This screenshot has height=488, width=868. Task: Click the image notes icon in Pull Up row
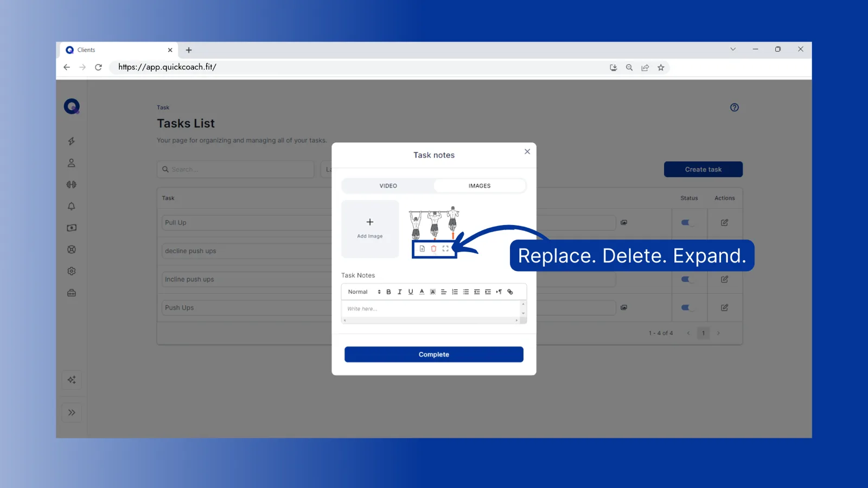click(624, 222)
